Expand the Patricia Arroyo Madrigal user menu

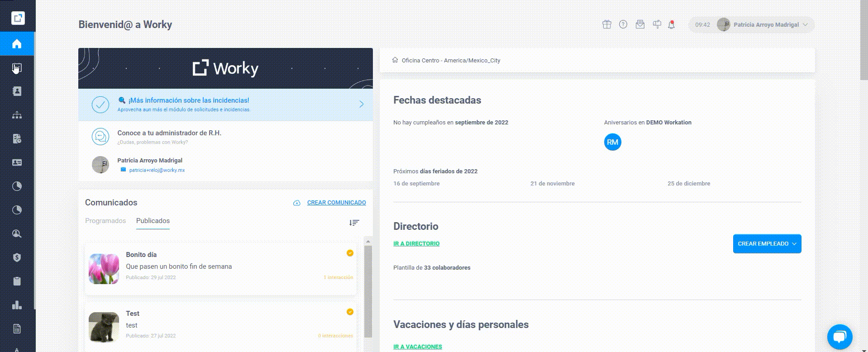coord(752,25)
